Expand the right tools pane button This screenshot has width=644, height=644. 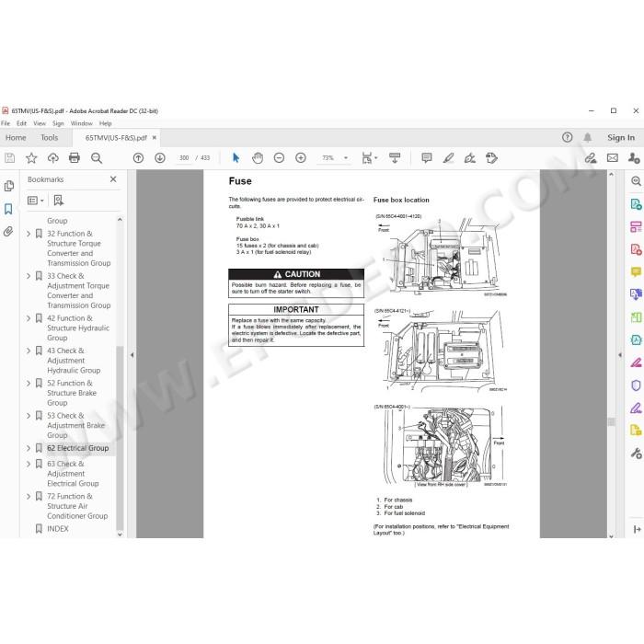pos(637,529)
